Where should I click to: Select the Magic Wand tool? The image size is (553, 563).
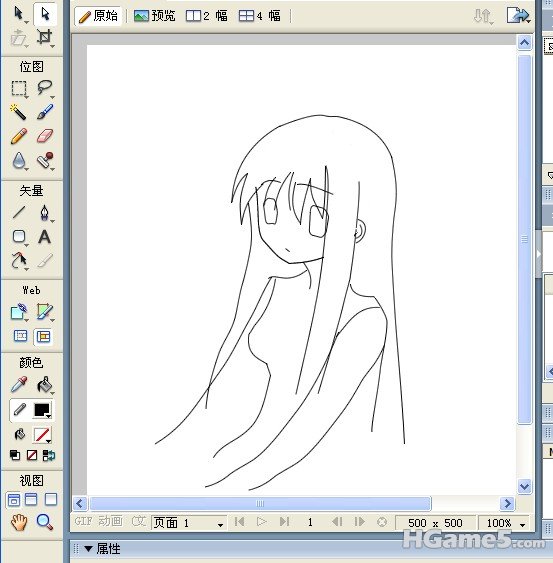[x=18, y=112]
